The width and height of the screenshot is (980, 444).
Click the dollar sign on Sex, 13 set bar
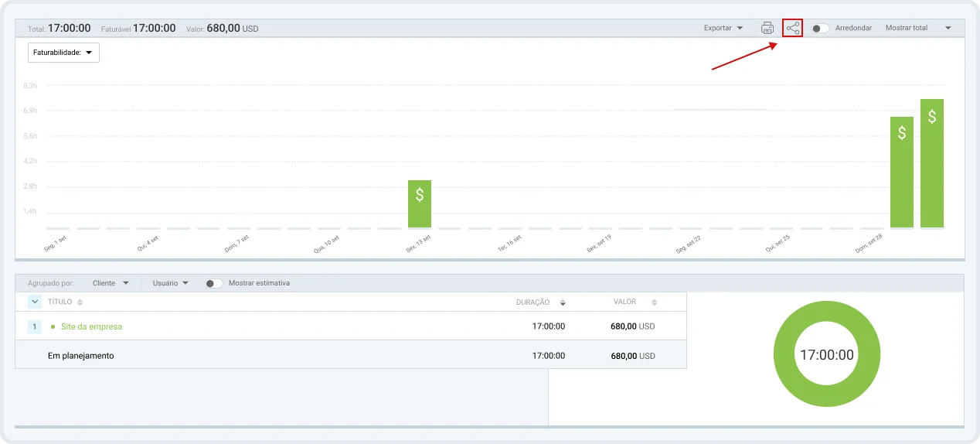point(420,195)
